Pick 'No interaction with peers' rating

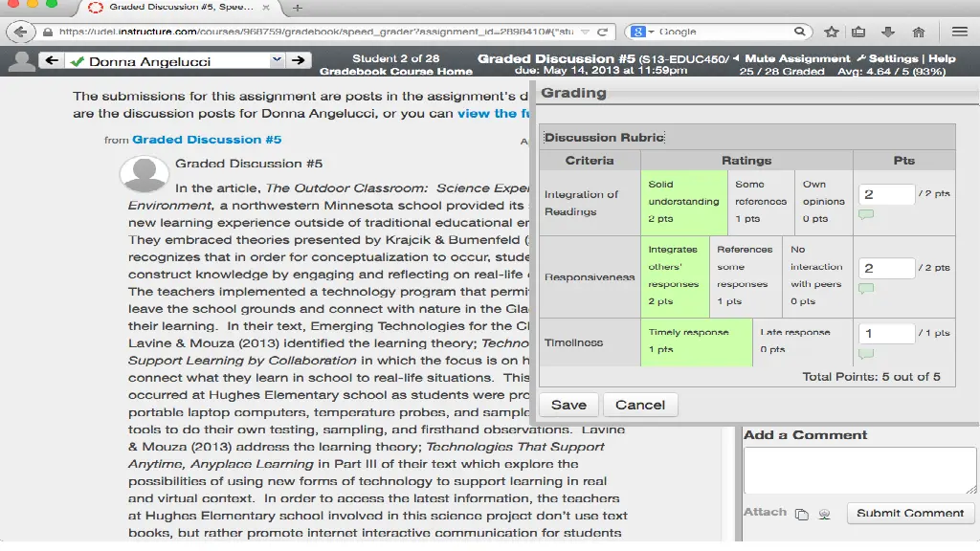click(x=816, y=275)
